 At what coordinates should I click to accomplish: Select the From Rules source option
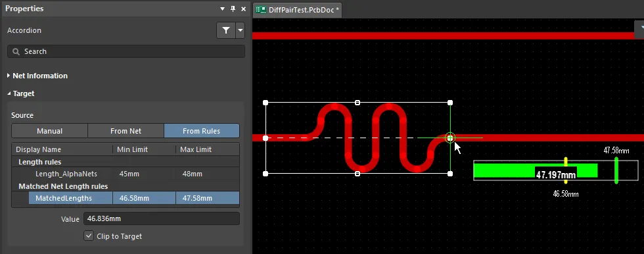click(201, 131)
